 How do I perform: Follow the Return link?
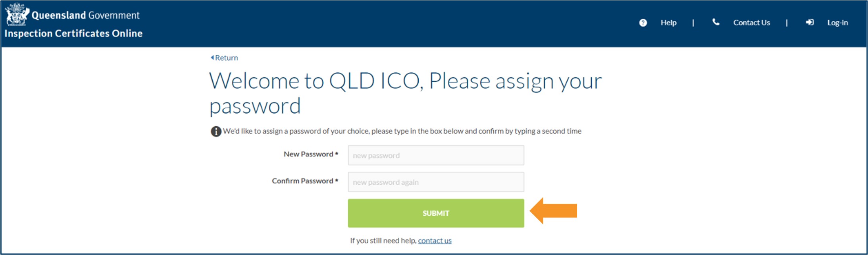(226, 58)
